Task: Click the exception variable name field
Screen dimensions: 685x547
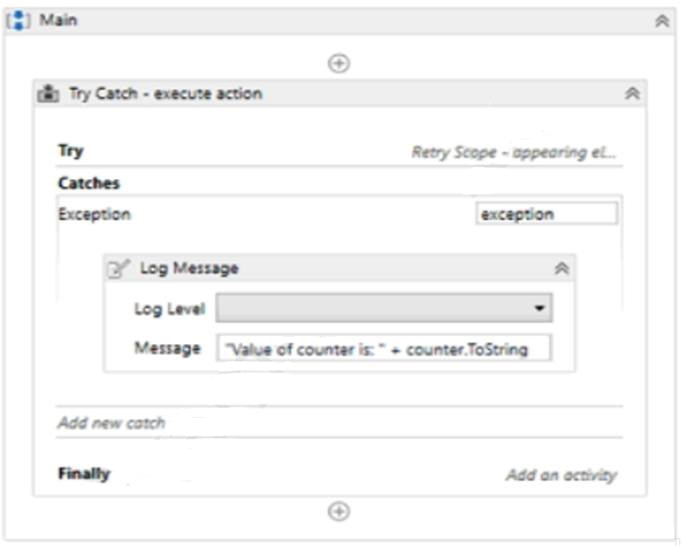Action: coord(546,214)
